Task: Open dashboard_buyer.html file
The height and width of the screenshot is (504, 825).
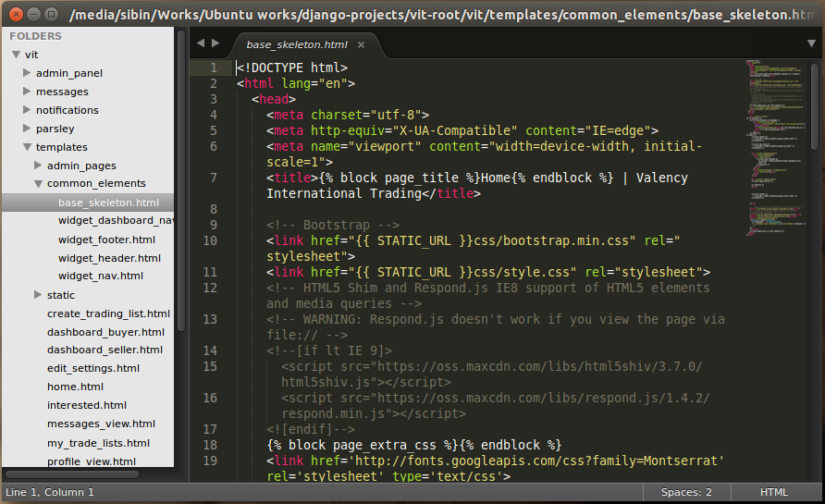Action: (105, 332)
